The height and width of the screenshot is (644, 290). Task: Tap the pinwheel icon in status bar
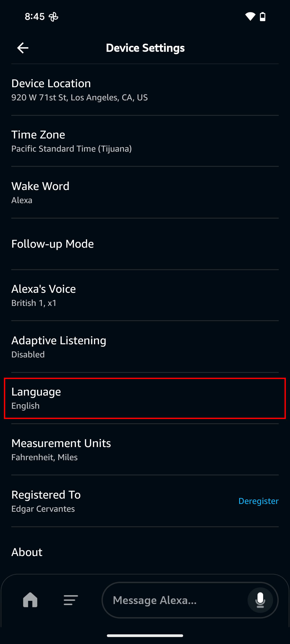tap(53, 17)
